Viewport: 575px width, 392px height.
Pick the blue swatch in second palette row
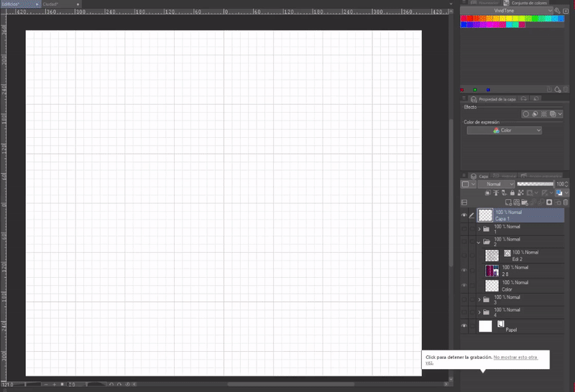pos(464,24)
